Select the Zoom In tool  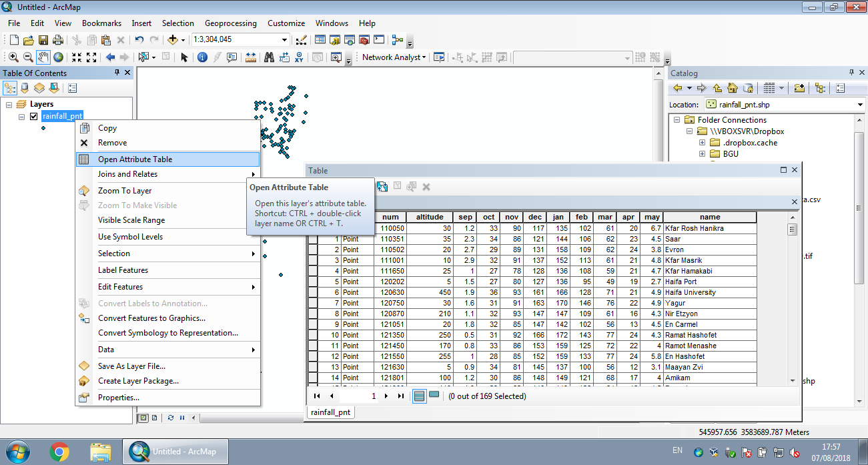(x=13, y=57)
